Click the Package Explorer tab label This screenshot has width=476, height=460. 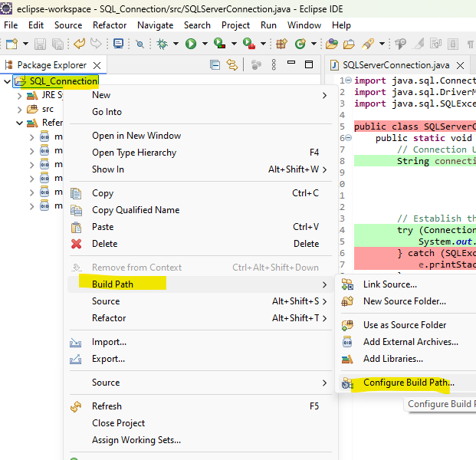coord(51,65)
